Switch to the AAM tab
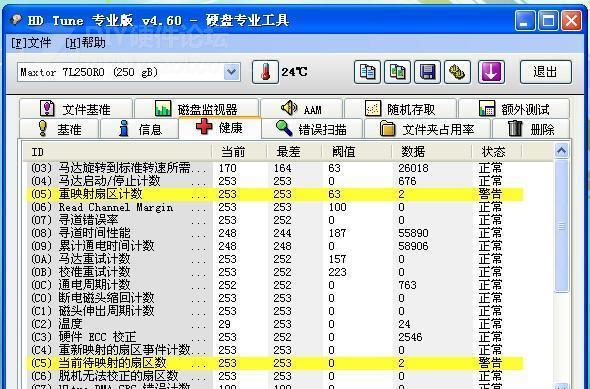 point(301,109)
